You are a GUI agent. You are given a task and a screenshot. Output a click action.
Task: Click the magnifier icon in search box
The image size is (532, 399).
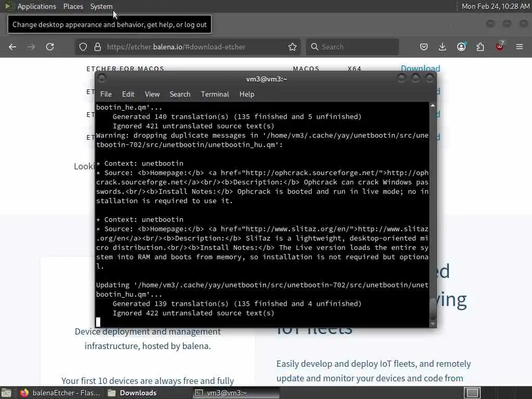314,47
